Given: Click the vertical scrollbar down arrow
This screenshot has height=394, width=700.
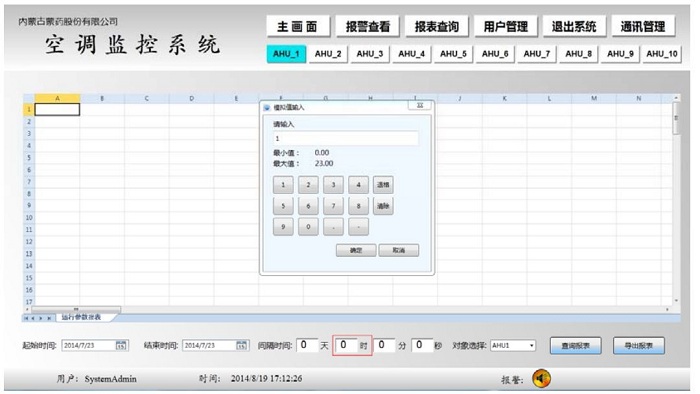Looking at the screenshot, I should 676,301.
